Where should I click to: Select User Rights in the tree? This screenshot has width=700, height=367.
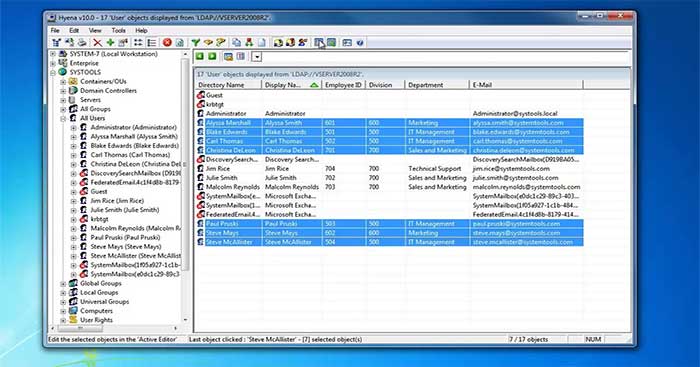96,320
